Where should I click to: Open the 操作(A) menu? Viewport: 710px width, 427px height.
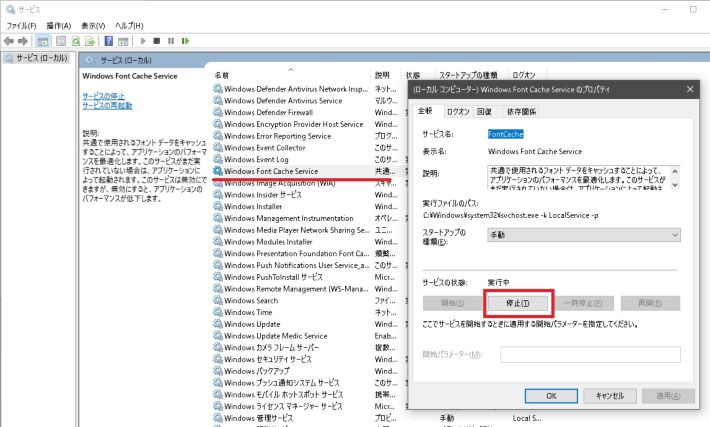tap(59, 26)
